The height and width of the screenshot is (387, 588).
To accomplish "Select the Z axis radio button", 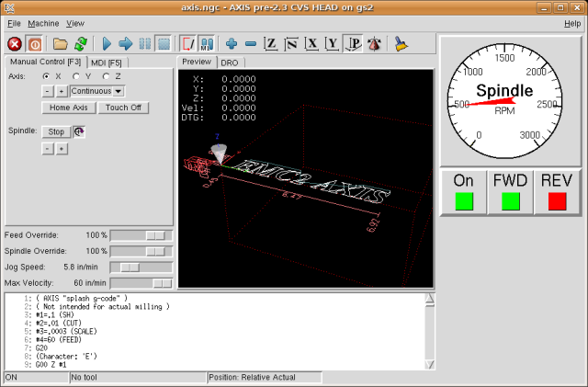I will pos(106,76).
